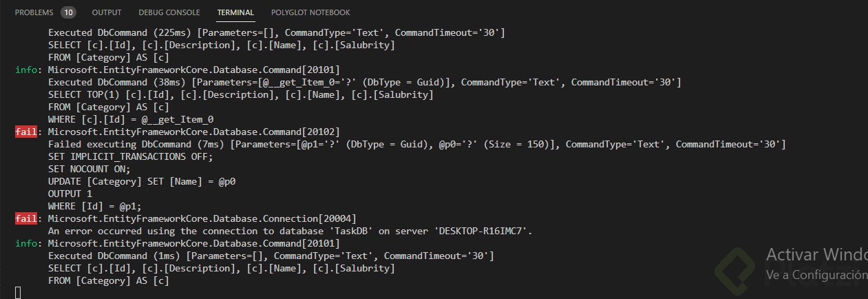Click the problems count badge showing 10
The image size is (868, 299).
68,12
